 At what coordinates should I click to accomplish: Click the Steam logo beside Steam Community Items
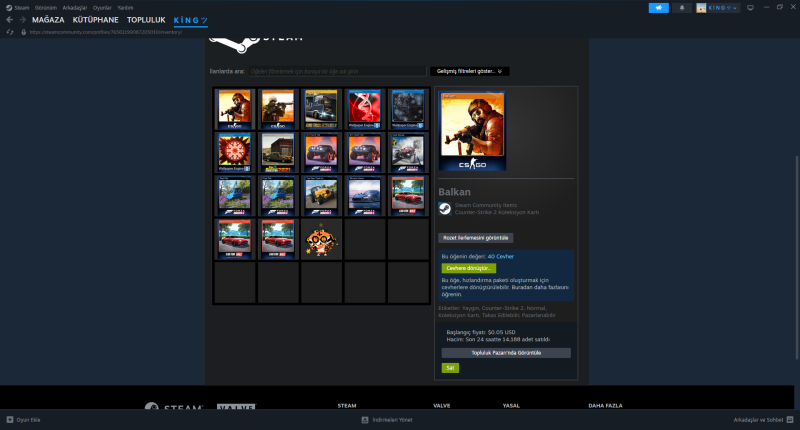click(444, 209)
